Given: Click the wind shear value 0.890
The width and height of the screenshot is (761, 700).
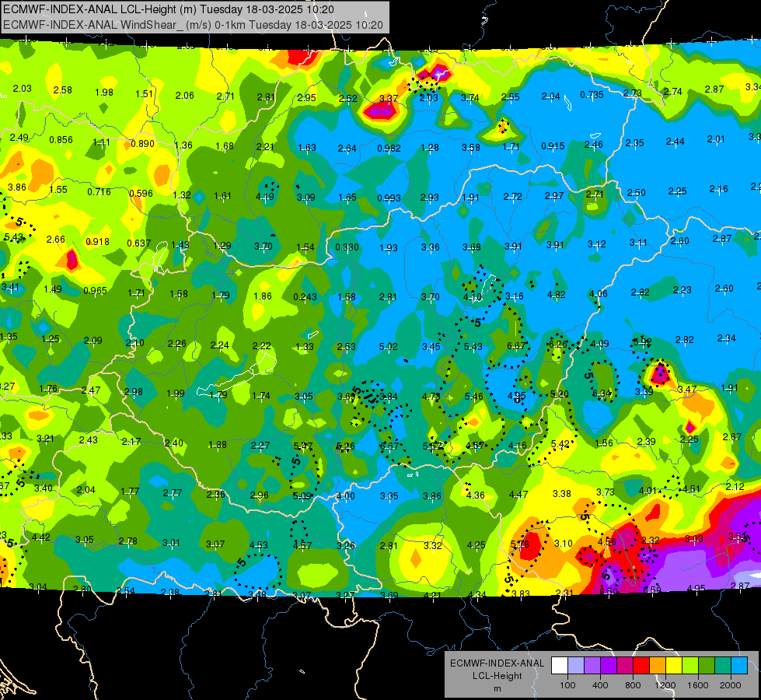Looking at the screenshot, I should click(x=142, y=144).
